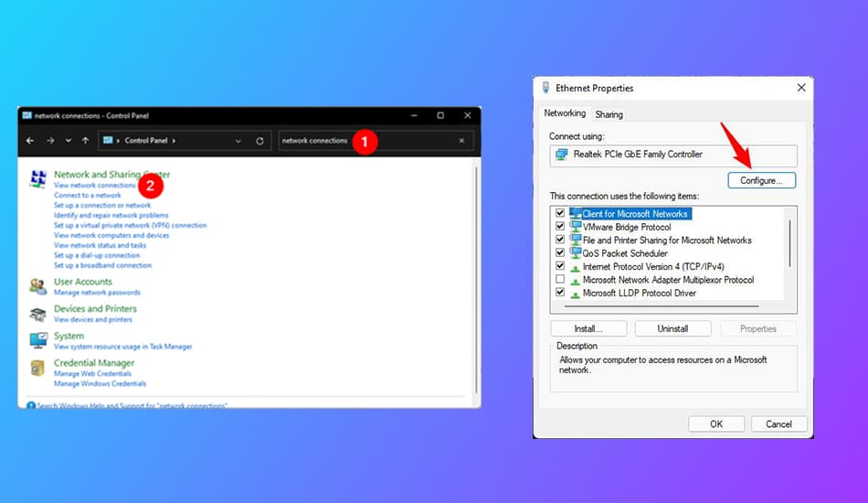Click the Install button
The width and height of the screenshot is (868, 503).
588,328
